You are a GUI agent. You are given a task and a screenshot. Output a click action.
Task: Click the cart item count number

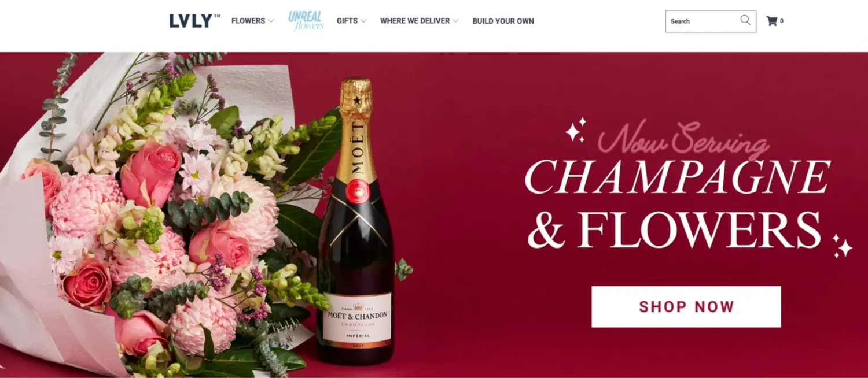pyautogui.click(x=782, y=21)
